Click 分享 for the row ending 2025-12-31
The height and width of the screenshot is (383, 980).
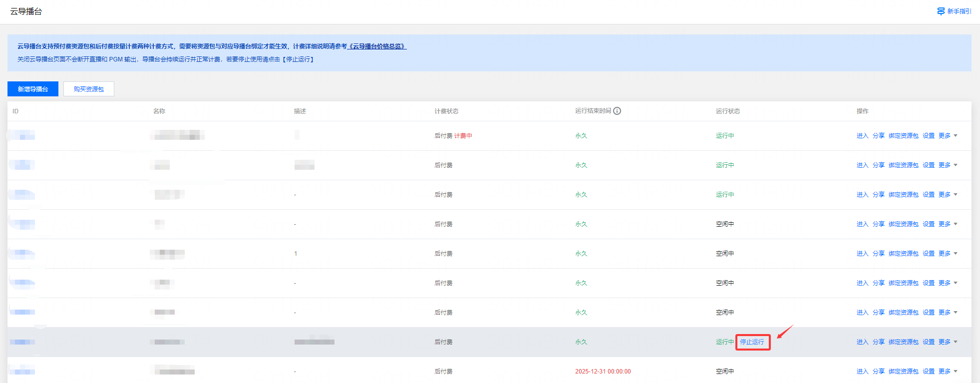[878, 372]
